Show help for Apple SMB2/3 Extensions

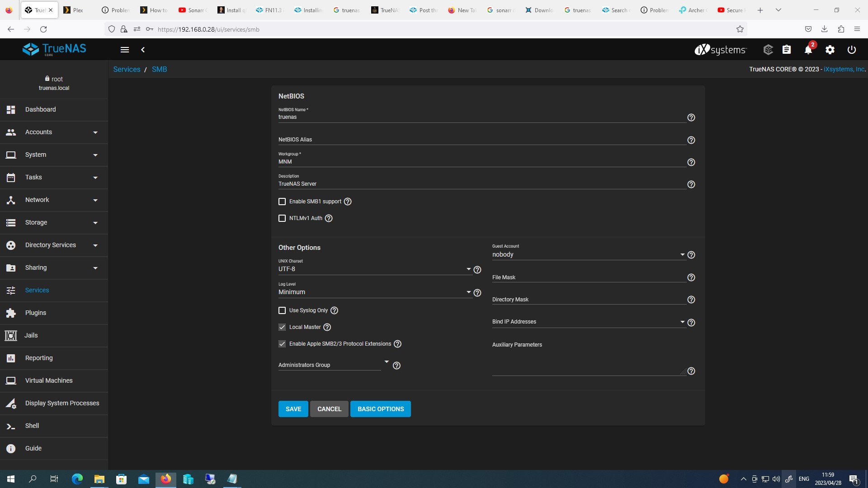(x=398, y=344)
